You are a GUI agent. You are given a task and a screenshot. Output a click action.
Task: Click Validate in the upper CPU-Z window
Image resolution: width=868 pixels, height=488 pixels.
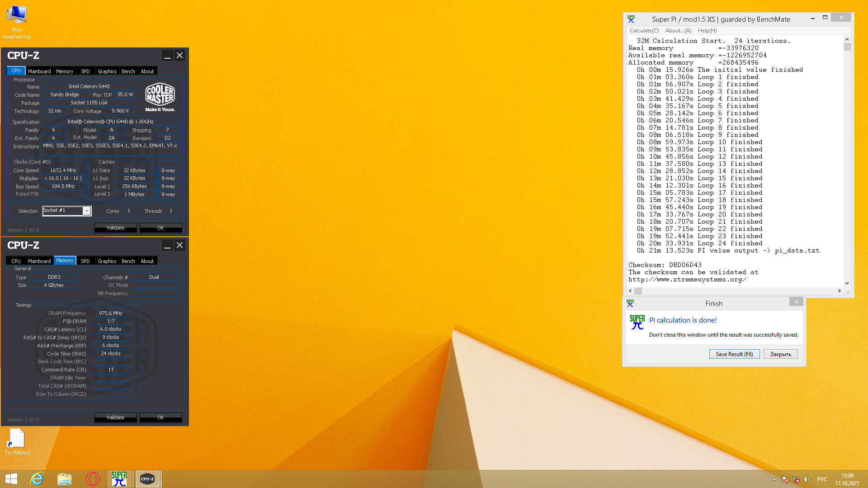[115, 228]
